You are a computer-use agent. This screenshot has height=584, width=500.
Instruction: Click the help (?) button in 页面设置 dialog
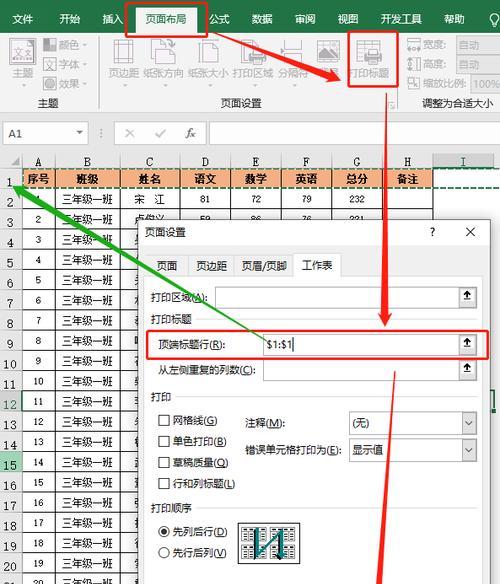[x=432, y=232]
